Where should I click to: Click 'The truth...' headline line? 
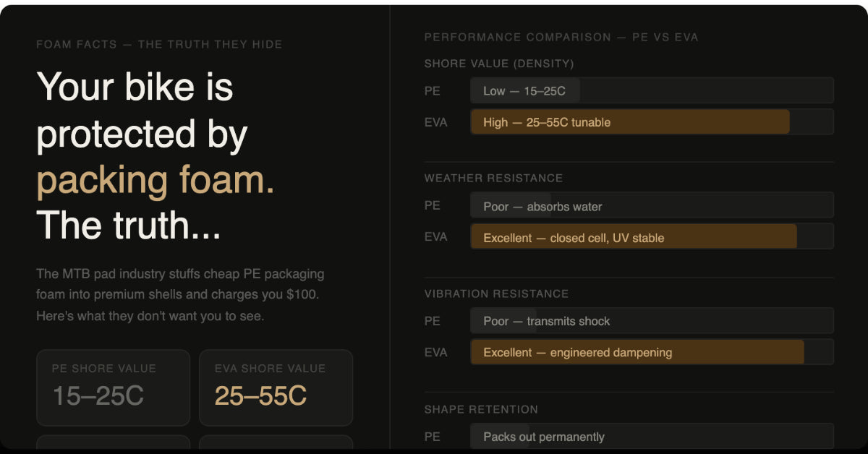point(129,226)
